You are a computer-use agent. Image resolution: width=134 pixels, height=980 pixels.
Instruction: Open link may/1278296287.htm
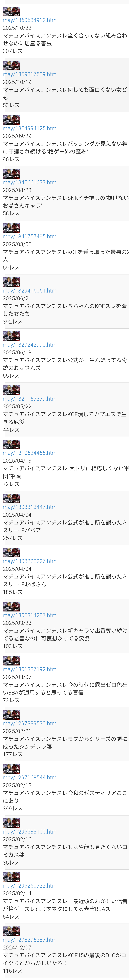coord(29,939)
